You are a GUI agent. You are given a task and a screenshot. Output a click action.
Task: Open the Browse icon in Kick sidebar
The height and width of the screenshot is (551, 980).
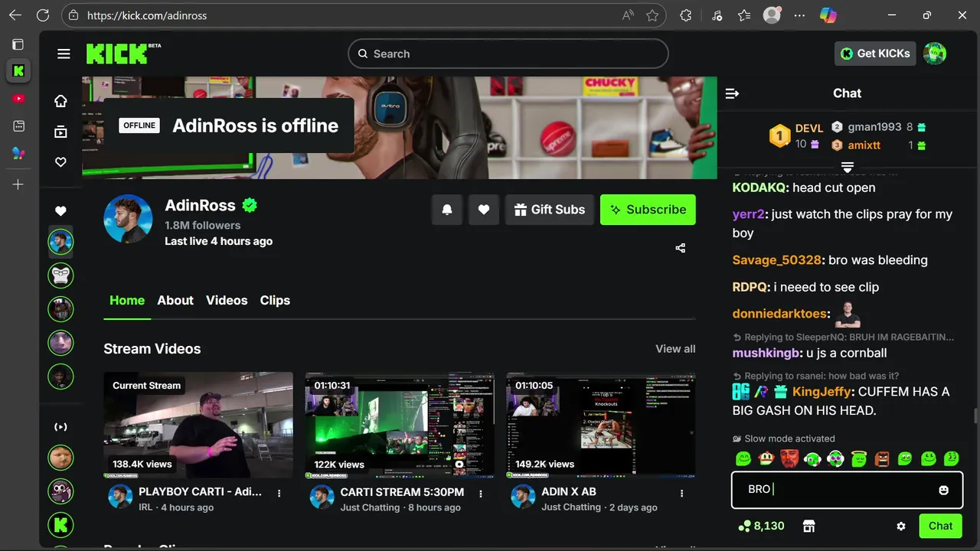(60, 132)
